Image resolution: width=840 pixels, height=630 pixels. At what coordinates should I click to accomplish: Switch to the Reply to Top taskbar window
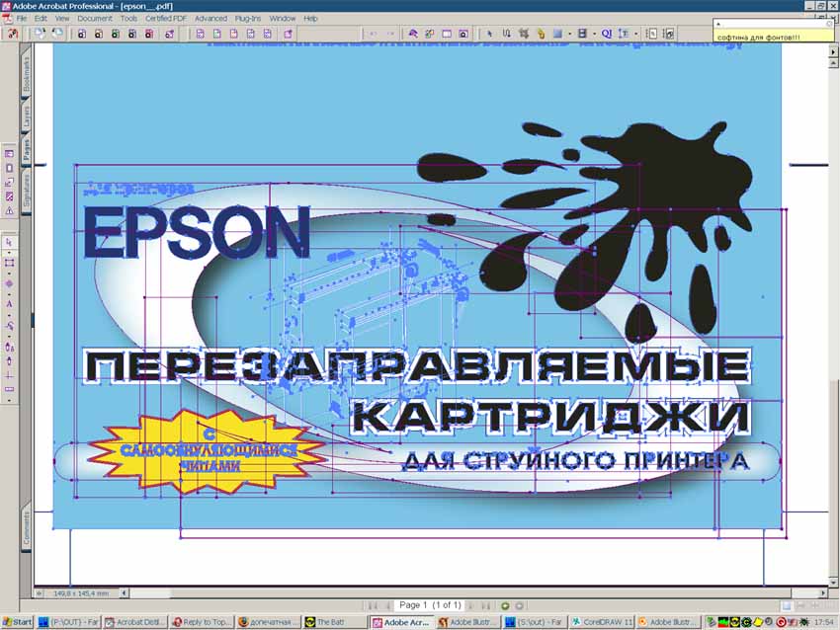[203, 622]
